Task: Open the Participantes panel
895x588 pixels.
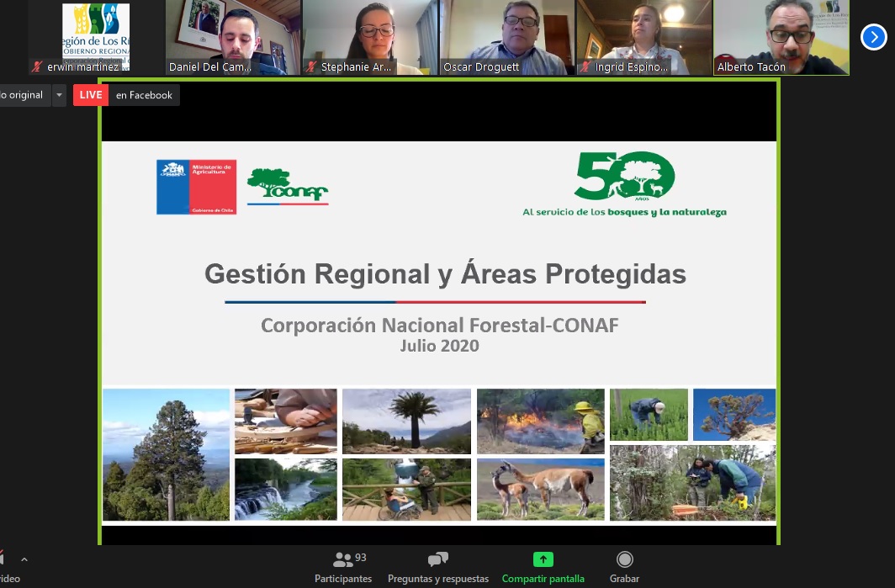Action: click(x=343, y=567)
